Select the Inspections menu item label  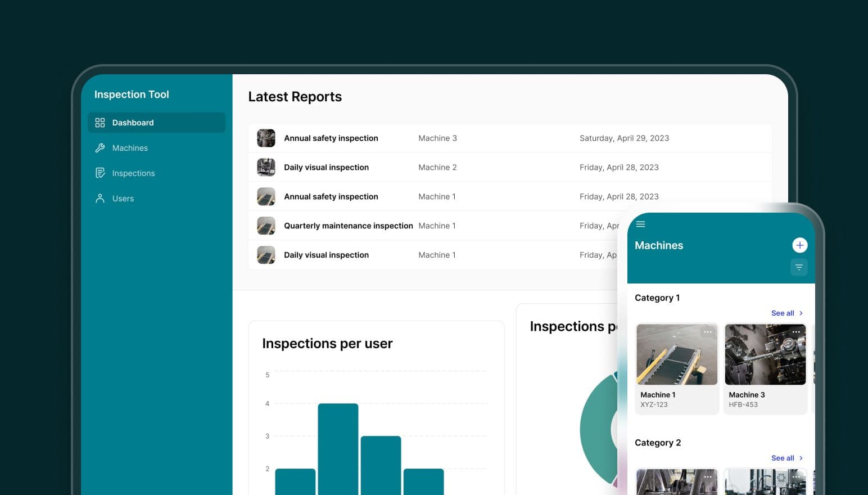pos(133,173)
